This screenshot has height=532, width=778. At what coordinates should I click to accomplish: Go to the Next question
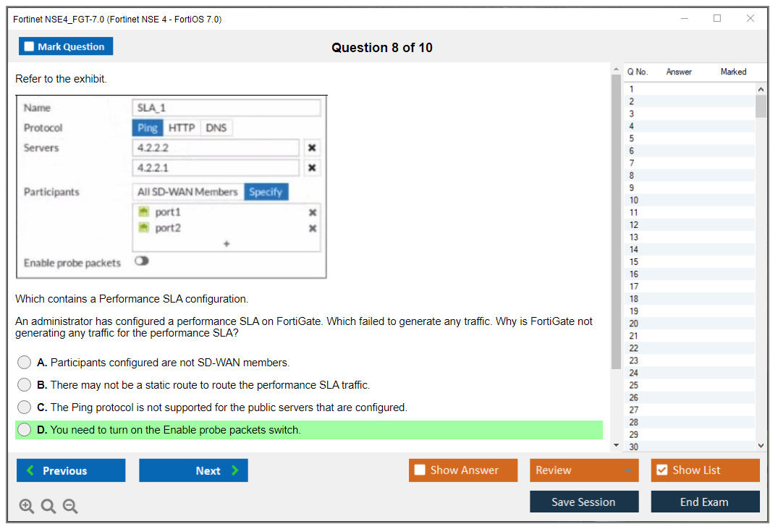(193, 470)
